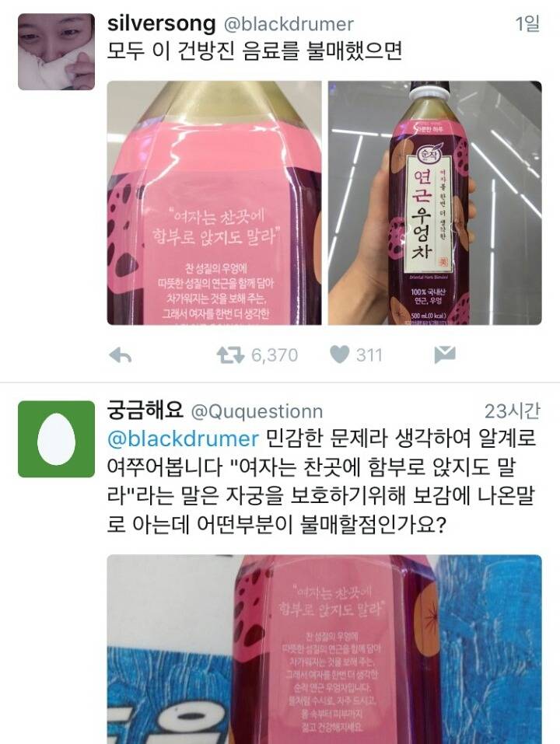Open silversong's profile picture
Screen dimensions: 560x744
tap(57, 52)
